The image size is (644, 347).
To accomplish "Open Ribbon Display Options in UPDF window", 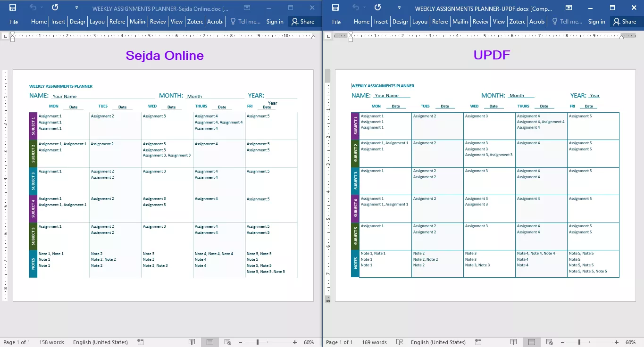I will 569,8.
